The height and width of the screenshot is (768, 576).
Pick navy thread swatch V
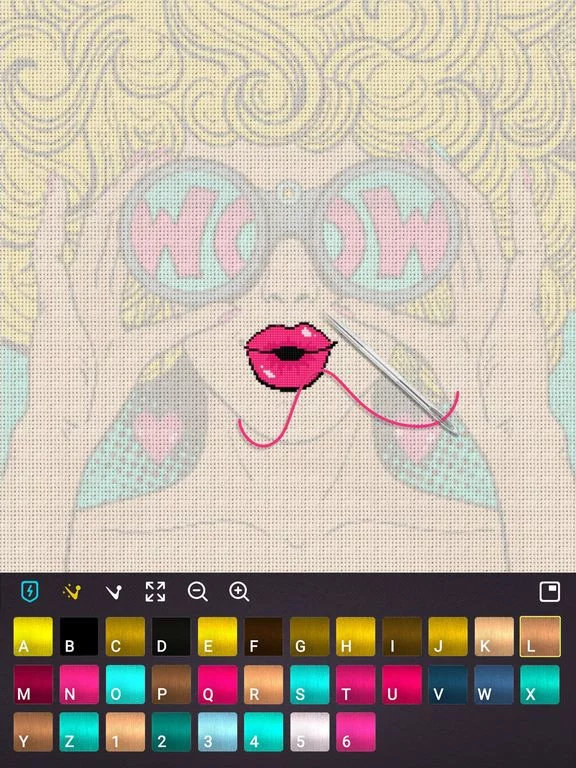tap(448, 684)
